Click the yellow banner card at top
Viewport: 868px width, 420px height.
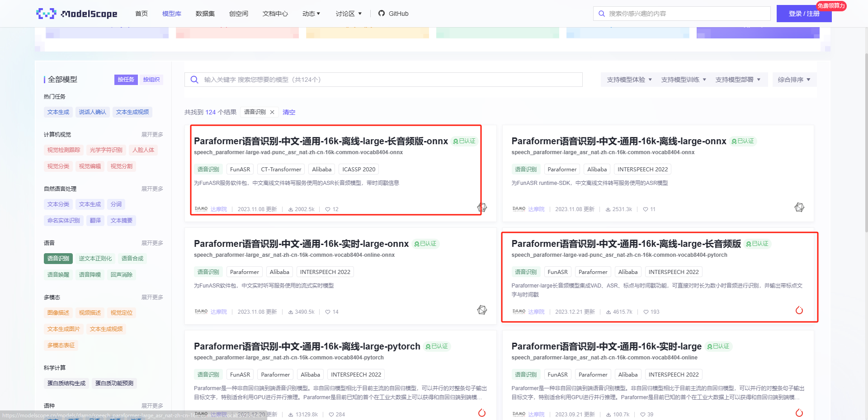tap(368, 33)
